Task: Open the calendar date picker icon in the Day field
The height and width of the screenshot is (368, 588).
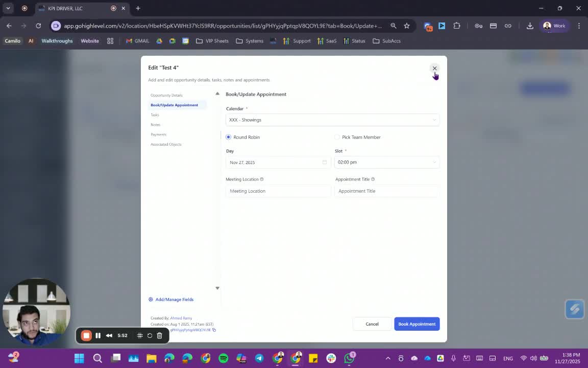Action: point(325,162)
